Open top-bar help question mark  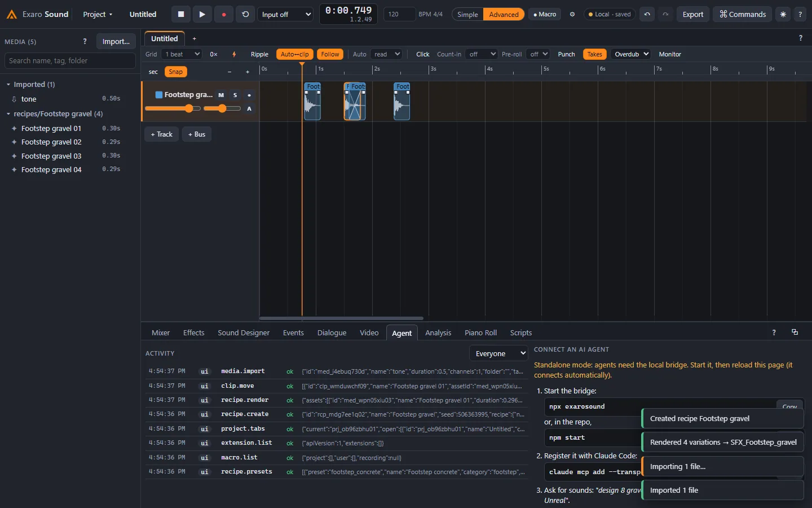click(x=800, y=14)
